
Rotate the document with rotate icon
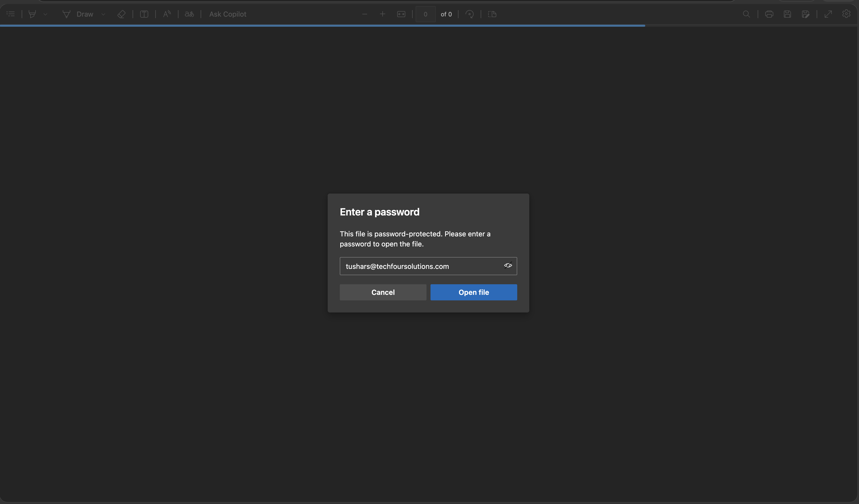pos(470,14)
